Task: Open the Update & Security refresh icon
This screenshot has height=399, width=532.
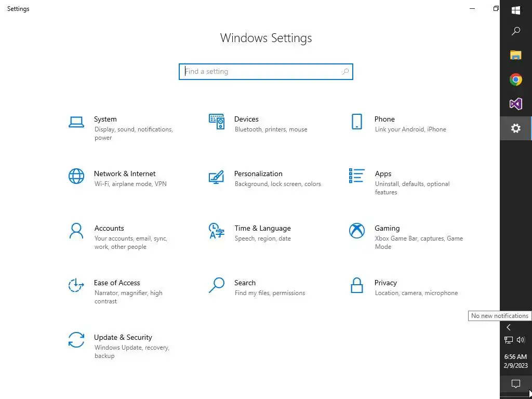Action: (76, 340)
